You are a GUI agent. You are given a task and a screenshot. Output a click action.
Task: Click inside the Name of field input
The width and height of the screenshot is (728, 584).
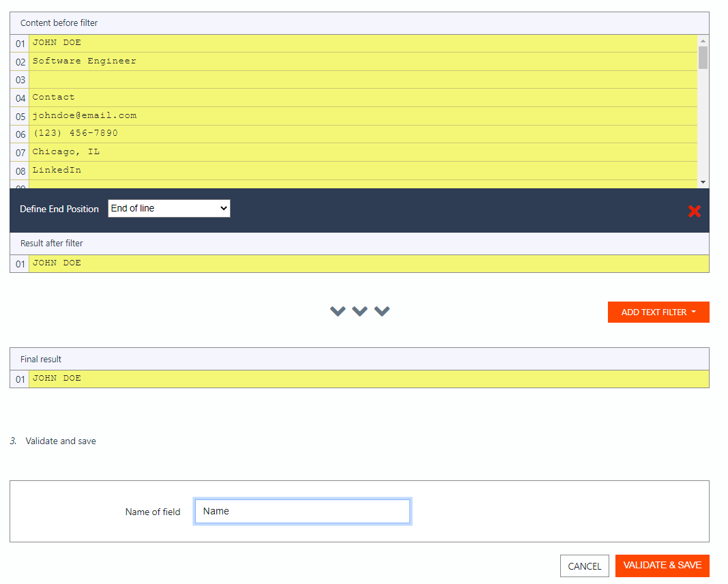302,511
